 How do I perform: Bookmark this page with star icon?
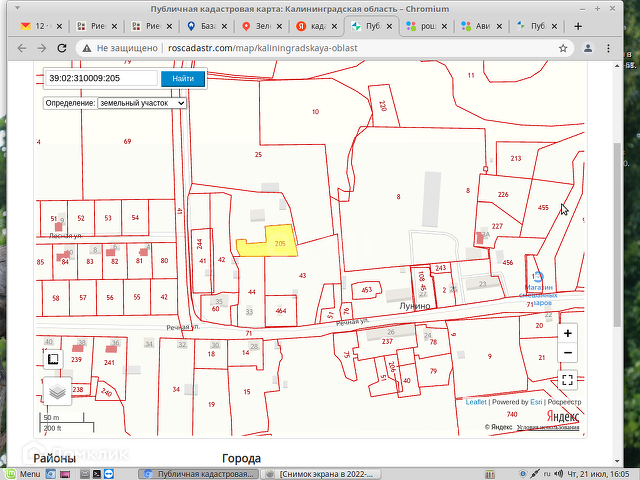[565, 47]
